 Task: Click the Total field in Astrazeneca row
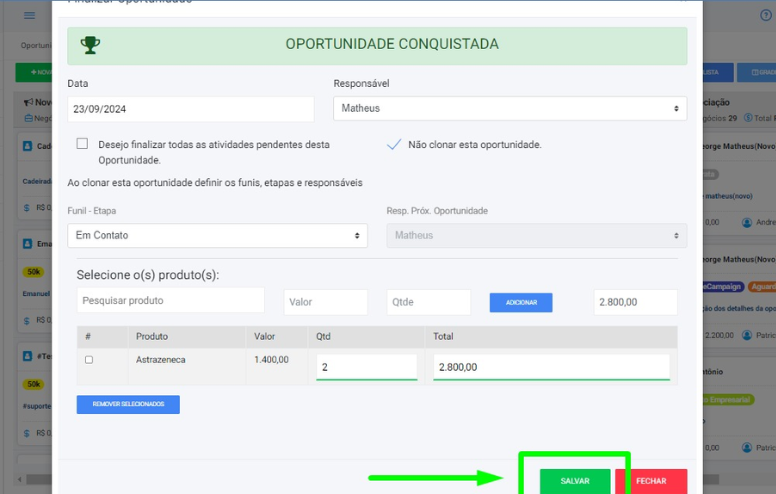(x=550, y=367)
